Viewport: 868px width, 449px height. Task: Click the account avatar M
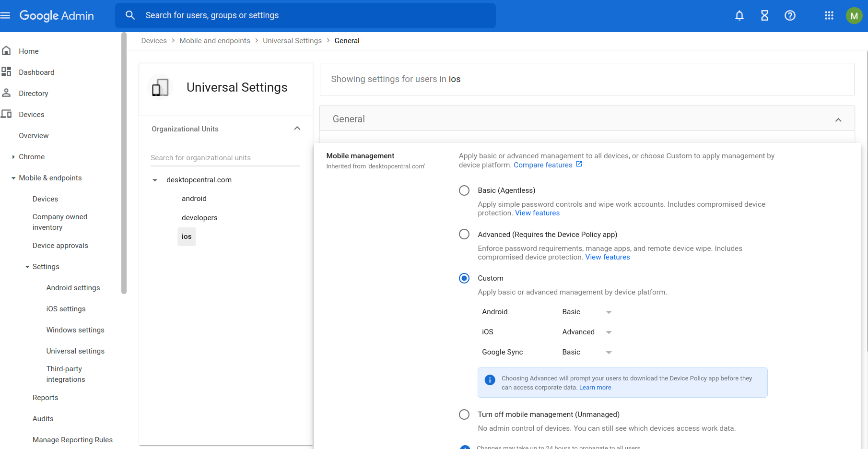[854, 16]
